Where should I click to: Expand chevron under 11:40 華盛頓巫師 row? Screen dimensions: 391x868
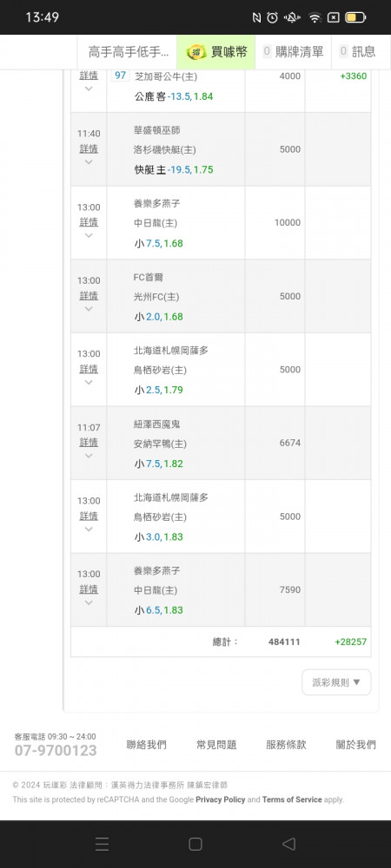click(89, 161)
